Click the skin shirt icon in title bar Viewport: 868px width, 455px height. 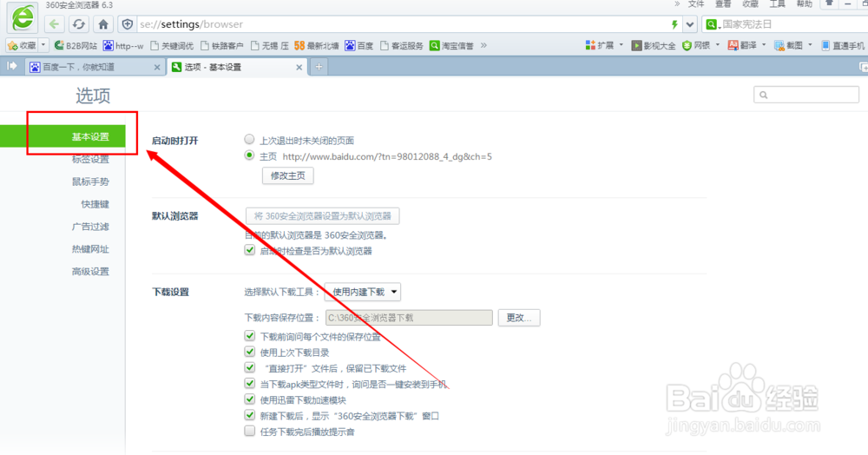(x=829, y=3)
